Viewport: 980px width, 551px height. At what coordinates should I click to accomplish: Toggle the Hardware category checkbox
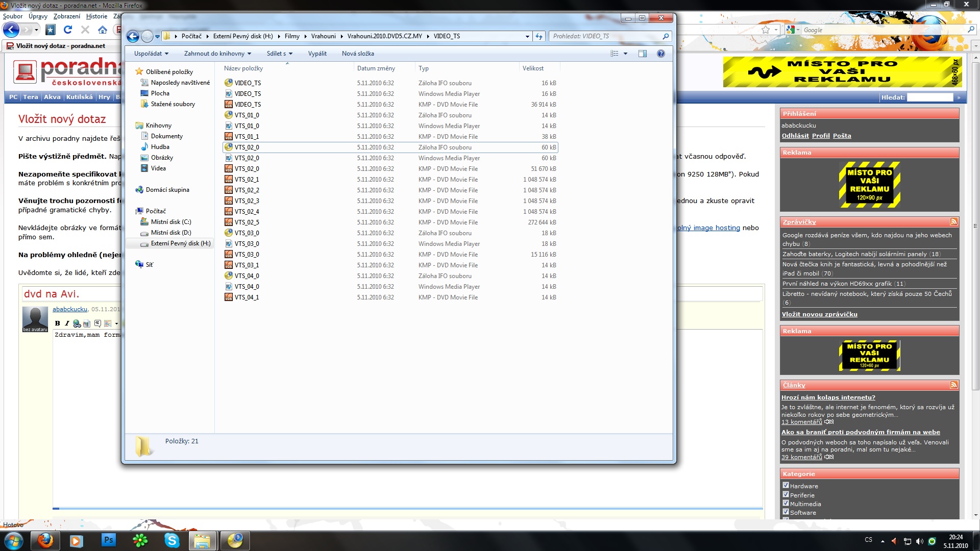coord(786,486)
